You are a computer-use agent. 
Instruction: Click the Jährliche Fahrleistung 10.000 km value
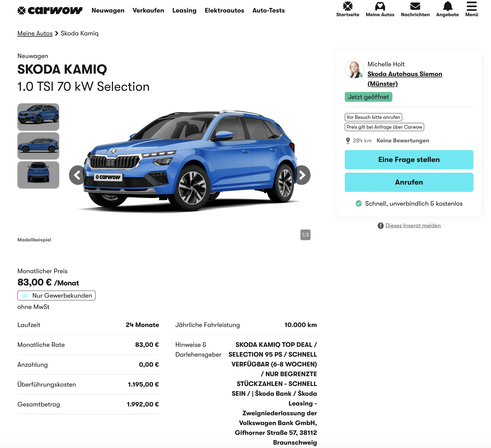(x=300, y=325)
